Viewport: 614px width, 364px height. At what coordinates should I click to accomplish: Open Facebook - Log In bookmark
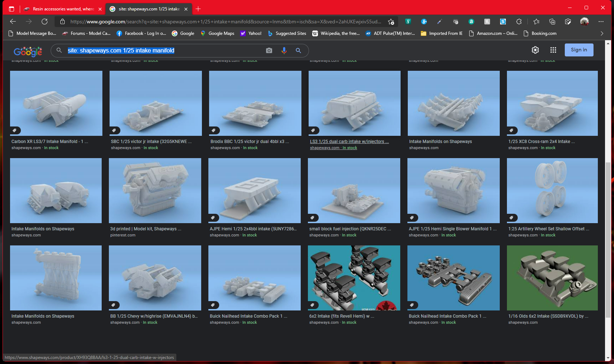[141, 33]
